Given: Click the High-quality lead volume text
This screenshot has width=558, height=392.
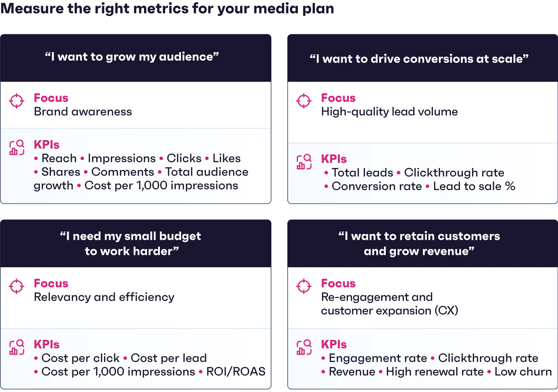Looking at the screenshot, I should click(389, 112).
